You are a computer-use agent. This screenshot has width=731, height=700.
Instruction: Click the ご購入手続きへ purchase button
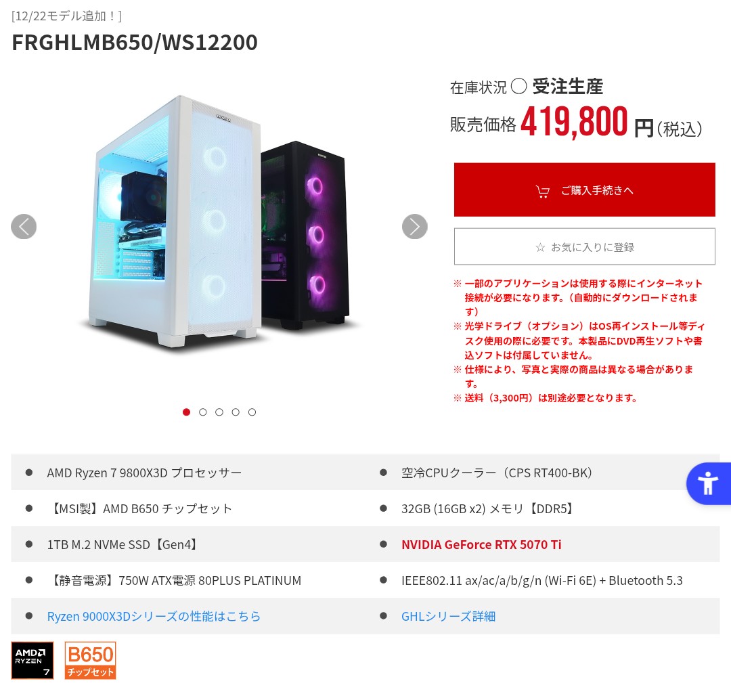pyautogui.click(x=585, y=190)
